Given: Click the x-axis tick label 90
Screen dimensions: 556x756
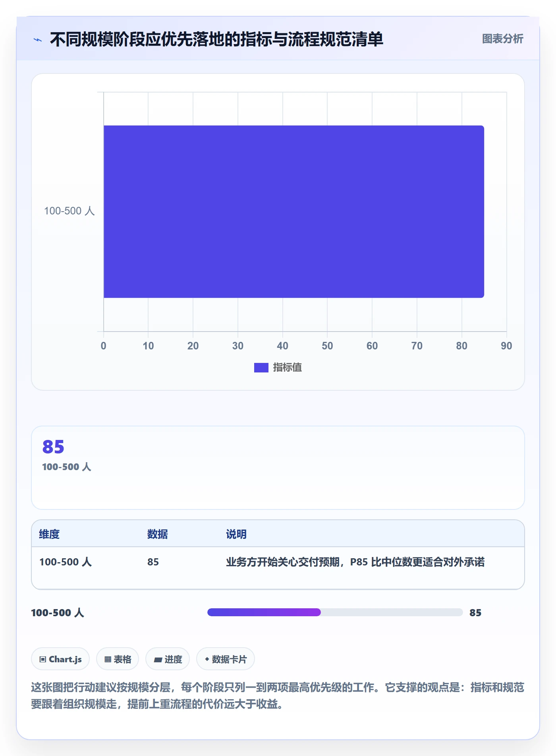Looking at the screenshot, I should tap(506, 346).
